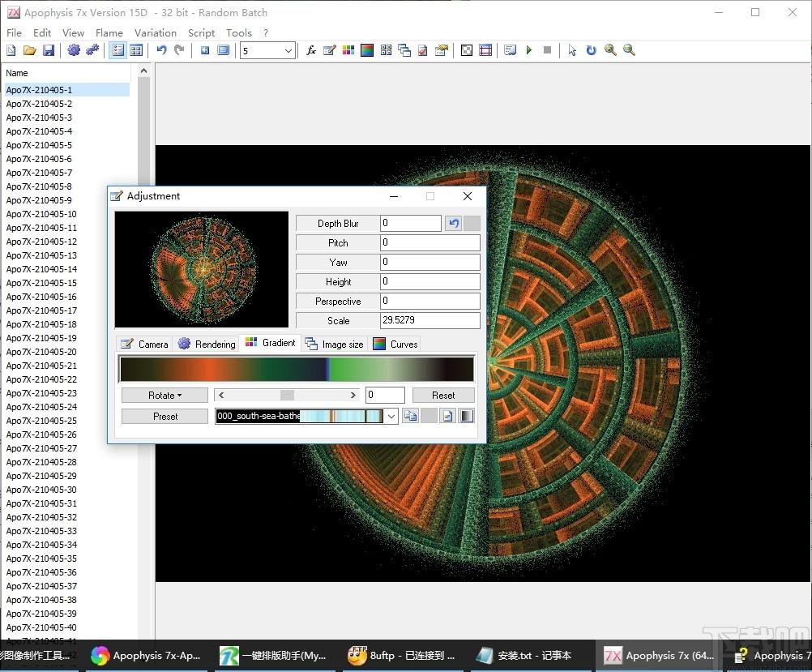
Task: Click the Scale value field 29.5279
Action: pyautogui.click(x=430, y=320)
